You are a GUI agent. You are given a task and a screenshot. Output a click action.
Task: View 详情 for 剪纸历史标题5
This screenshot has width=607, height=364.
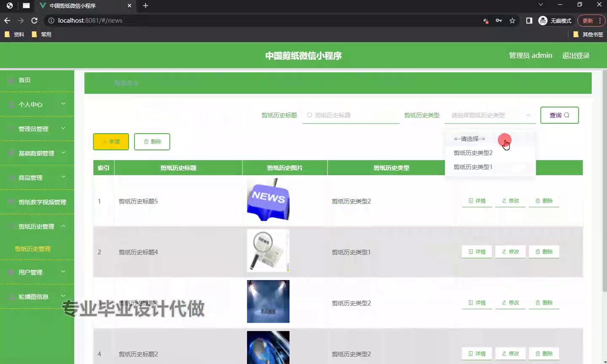pyautogui.click(x=477, y=201)
